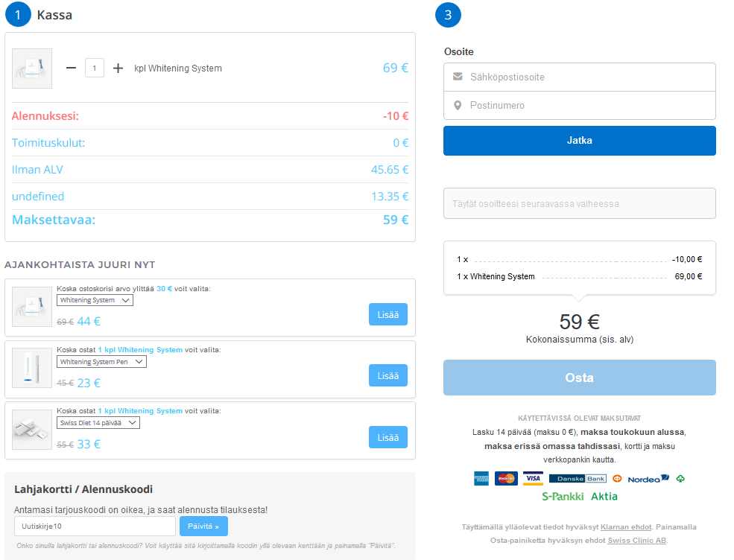Image resolution: width=734 pixels, height=560 pixels.
Task: Open the Swiss Diet 14 päivää dropdown
Action: [x=98, y=423]
